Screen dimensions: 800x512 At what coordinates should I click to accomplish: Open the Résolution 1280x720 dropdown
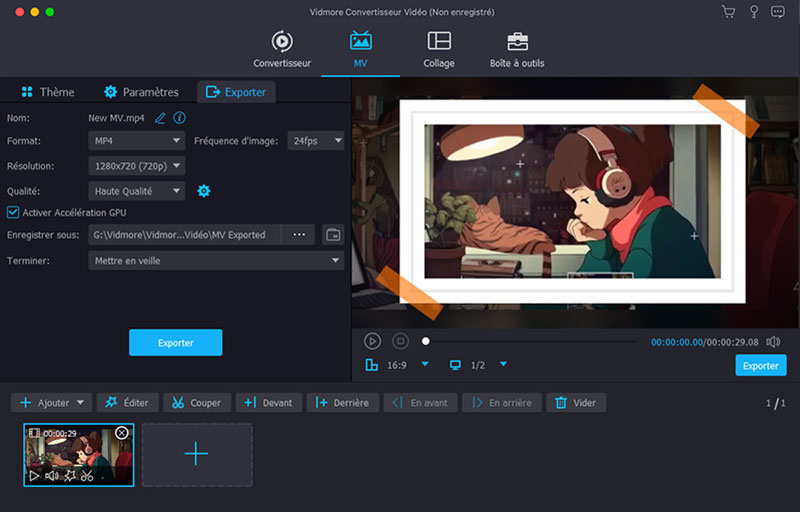(136, 166)
